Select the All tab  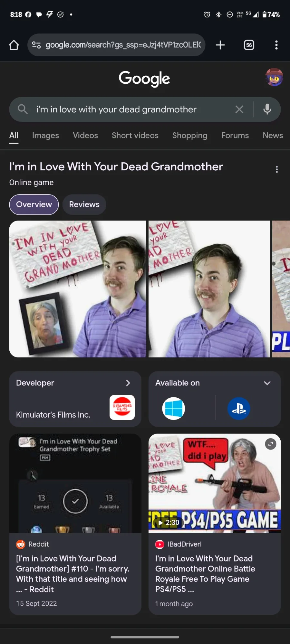tap(14, 136)
